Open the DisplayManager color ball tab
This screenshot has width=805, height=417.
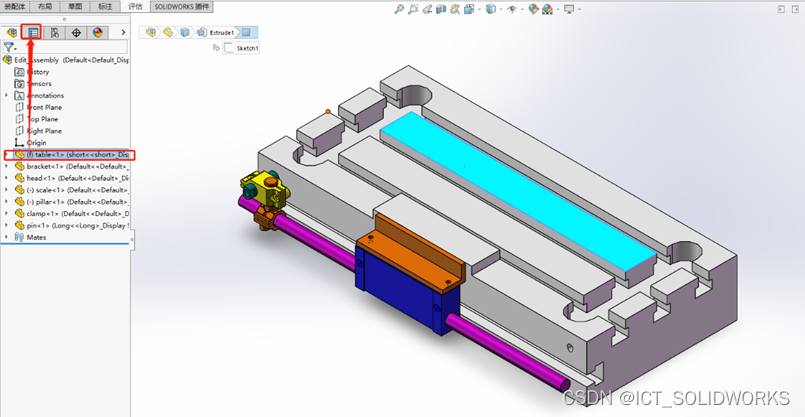pos(98,33)
